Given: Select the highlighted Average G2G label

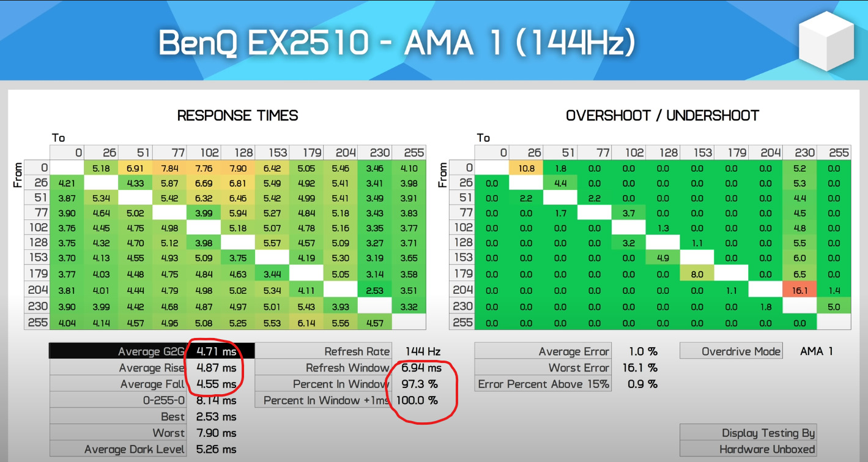Looking at the screenshot, I should [150, 351].
